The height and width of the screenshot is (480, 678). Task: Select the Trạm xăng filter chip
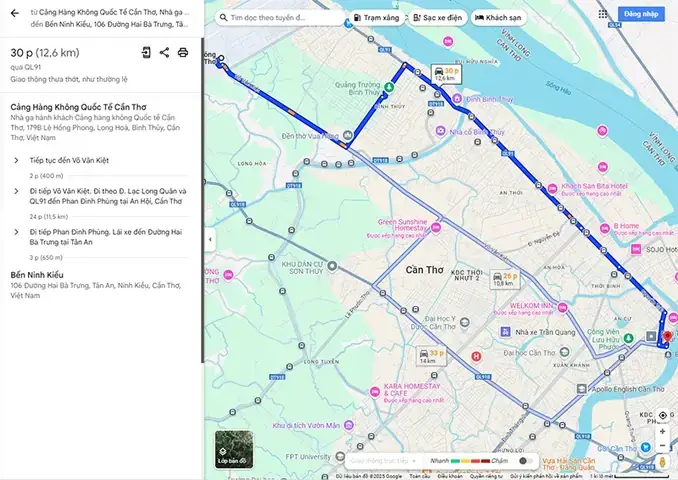pos(377,18)
